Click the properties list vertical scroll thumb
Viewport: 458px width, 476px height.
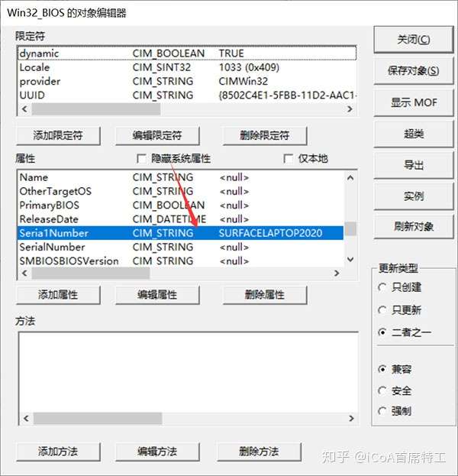click(x=350, y=228)
